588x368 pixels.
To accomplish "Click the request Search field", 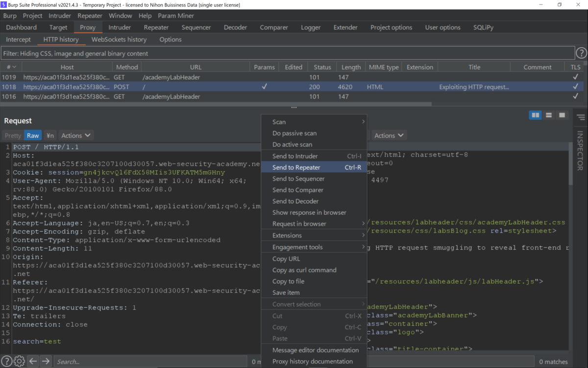I will pyautogui.click(x=150, y=362).
